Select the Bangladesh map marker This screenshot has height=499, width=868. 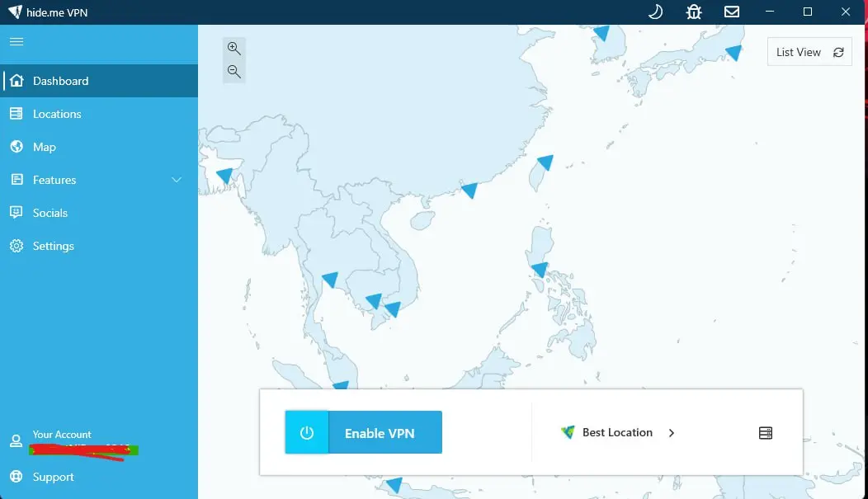[x=224, y=176]
